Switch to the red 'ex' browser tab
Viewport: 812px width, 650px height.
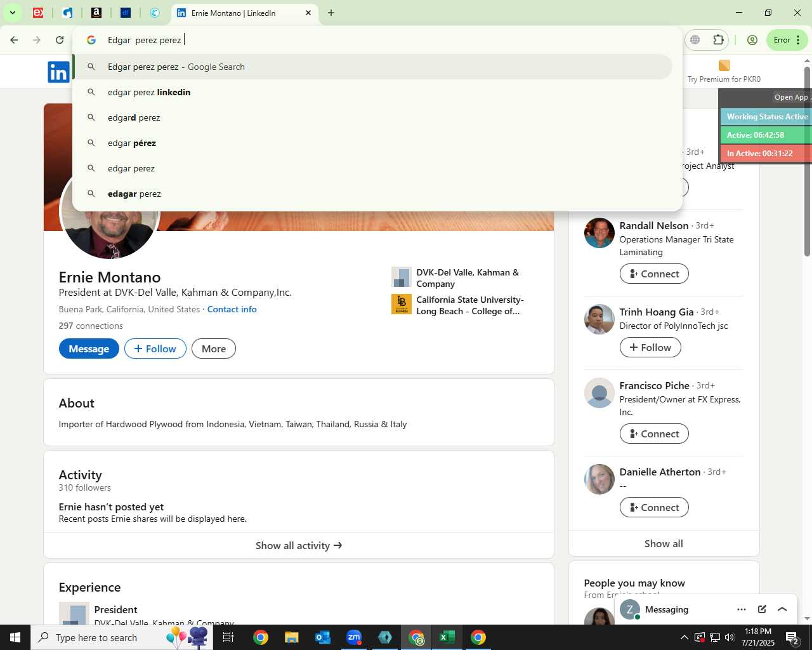click(x=38, y=13)
